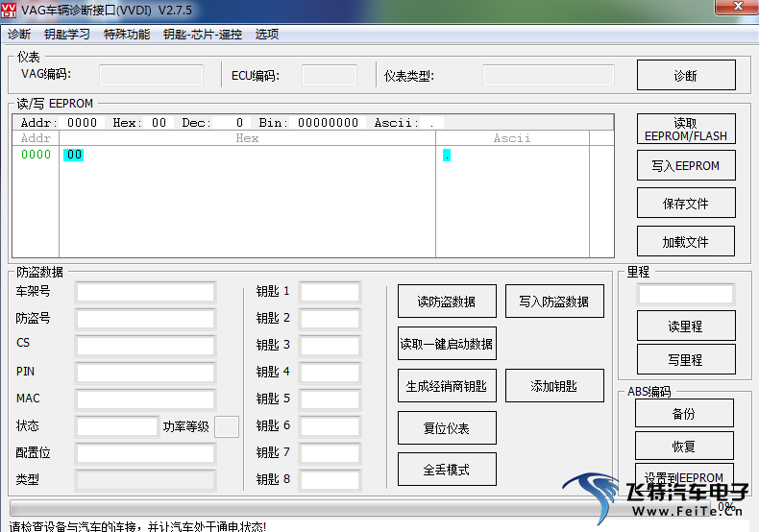Open the 诊断 menu

19,35
